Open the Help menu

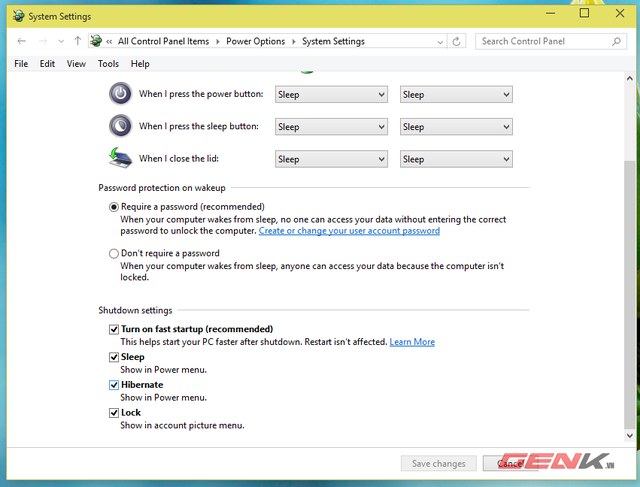click(x=140, y=64)
